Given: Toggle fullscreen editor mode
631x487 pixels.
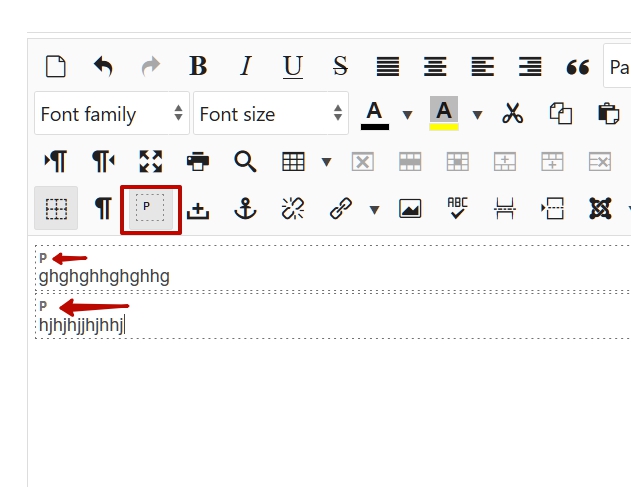Looking at the screenshot, I should coord(150,161).
